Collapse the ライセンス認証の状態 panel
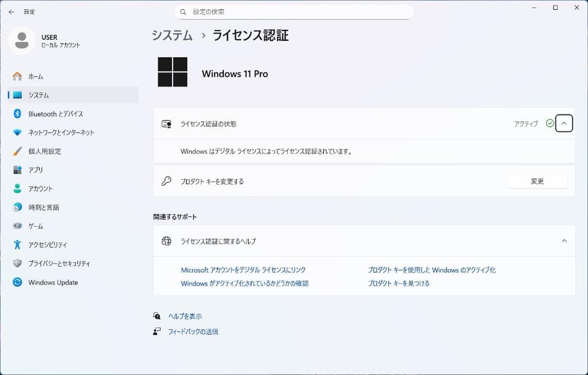The width and height of the screenshot is (588, 375). [x=564, y=123]
